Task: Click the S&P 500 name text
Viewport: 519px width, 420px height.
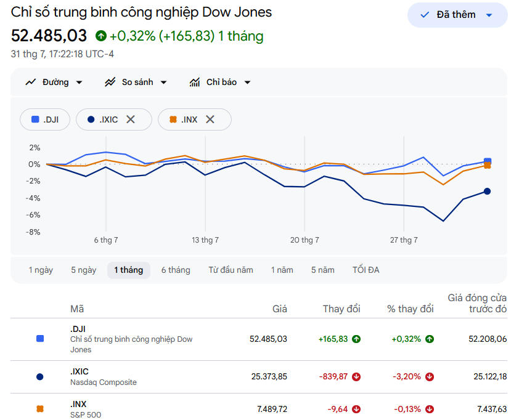Action: click(86, 414)
